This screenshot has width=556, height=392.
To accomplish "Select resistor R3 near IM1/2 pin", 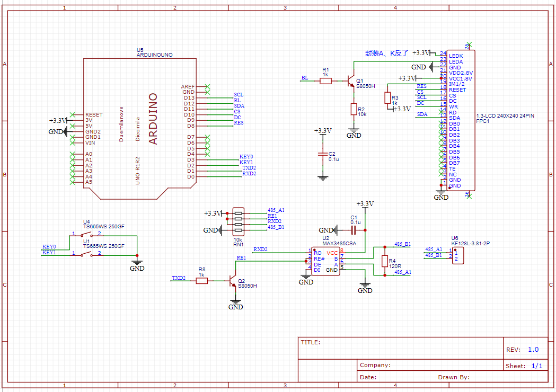I will (387, 98).
